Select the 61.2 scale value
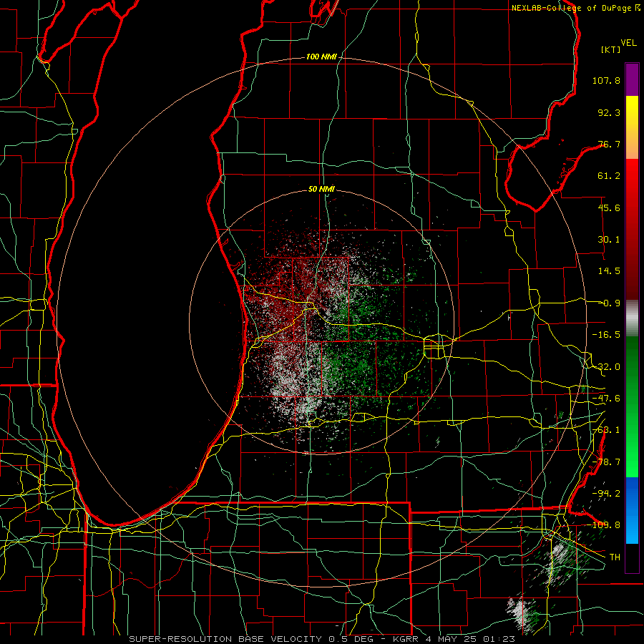644x644 pixels. (609, 176)
